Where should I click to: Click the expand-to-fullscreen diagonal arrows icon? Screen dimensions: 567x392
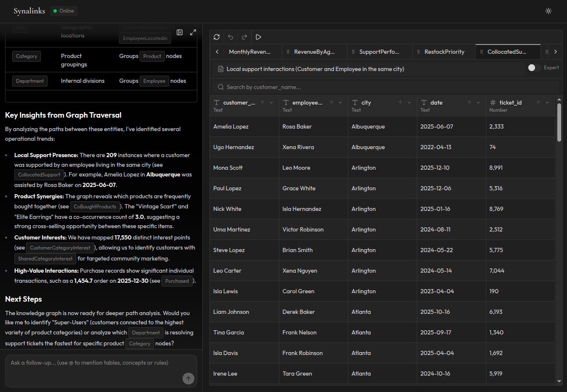pos(193,32)
